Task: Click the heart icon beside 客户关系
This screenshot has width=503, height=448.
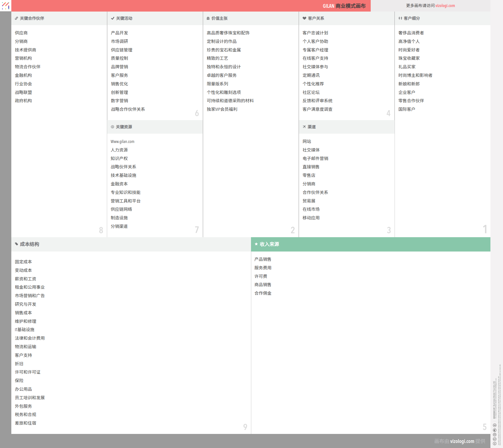Action: click(x=304, y=18)
